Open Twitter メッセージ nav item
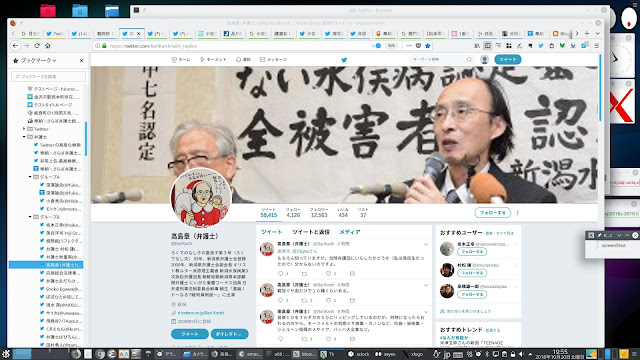This screenshot has height=360, width=640. (x=273, y=60)
